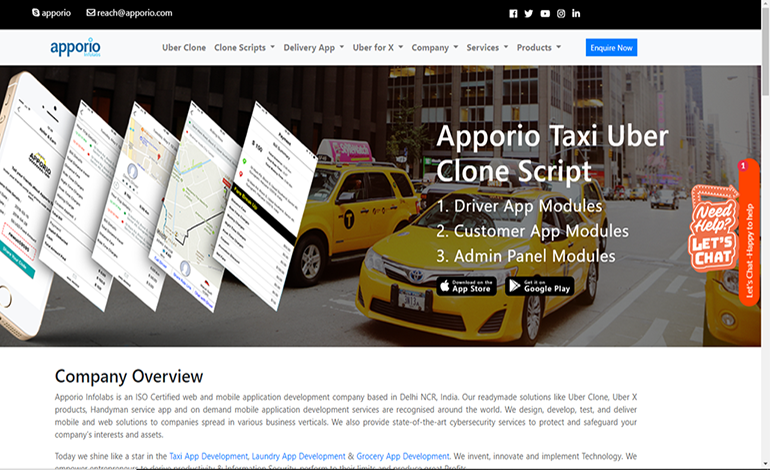Screen dimensions: 770x470
Task: Open the YouTube social icon
Action: [x=545, y=13]
